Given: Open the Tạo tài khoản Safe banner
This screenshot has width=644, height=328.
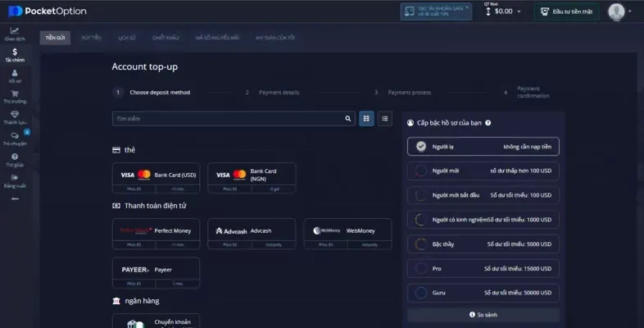Looking at the screenshot, I should tap(436, 11).
